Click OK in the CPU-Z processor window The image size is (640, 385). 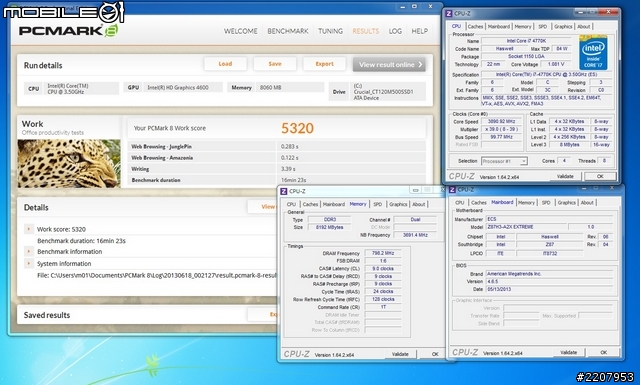(x=600, y=176)
